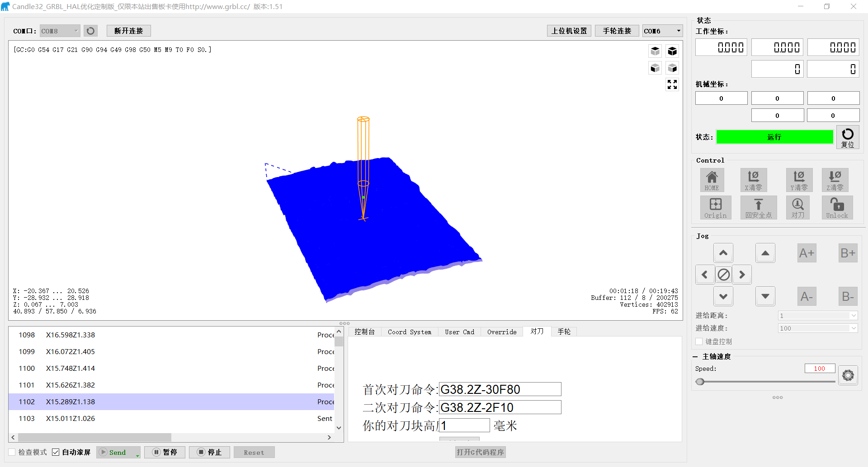Click the Unlock padlock icon

coord(837,208)
